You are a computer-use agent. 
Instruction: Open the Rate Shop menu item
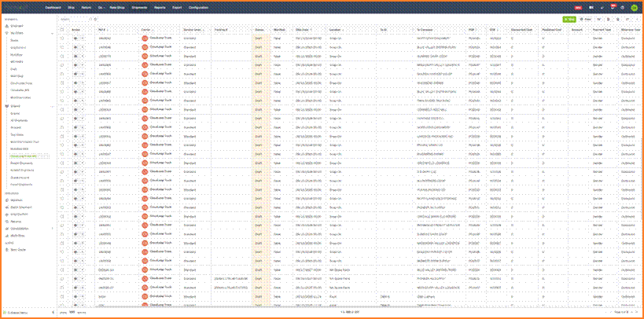(x=117, y=7)
